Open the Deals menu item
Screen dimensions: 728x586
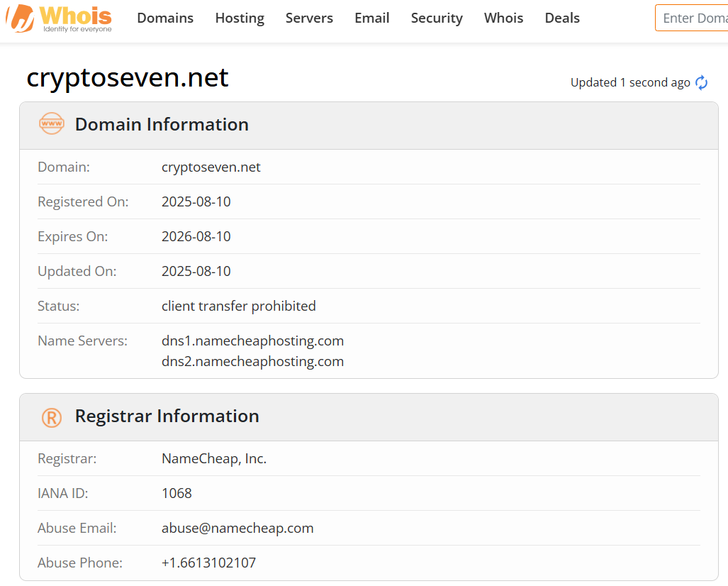pos(562,18)
